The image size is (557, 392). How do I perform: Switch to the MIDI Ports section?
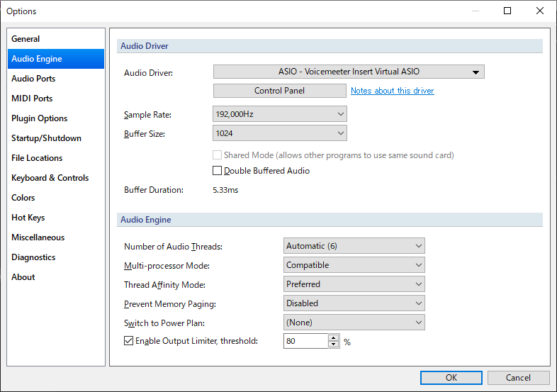click(32, 99)
